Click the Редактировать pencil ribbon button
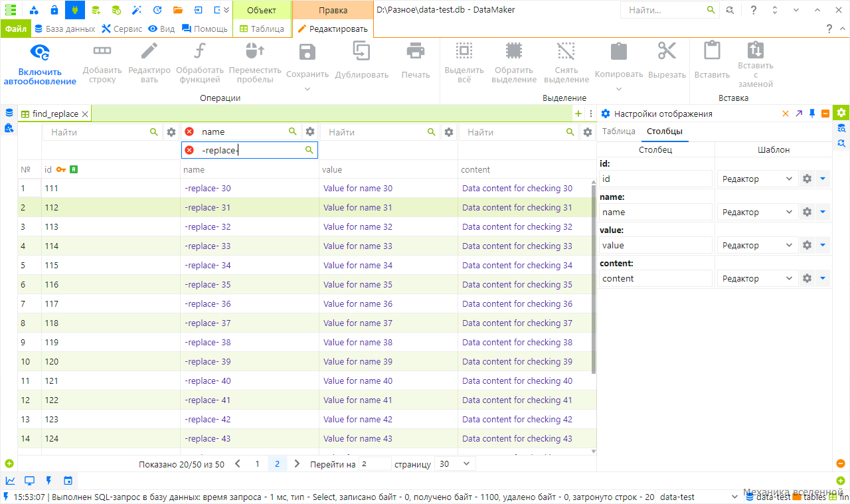The image size is (850, 504). tap(149, 64)
